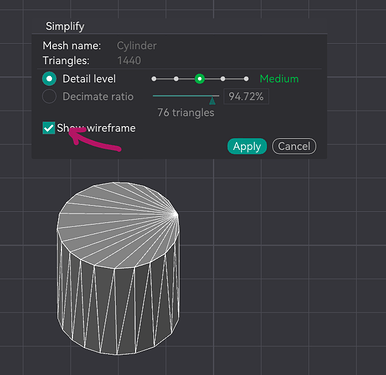Viewport: 386px width, 375px height.
Task: Uncheck the Show wireframe checkbox
Action: coord(49,128)
